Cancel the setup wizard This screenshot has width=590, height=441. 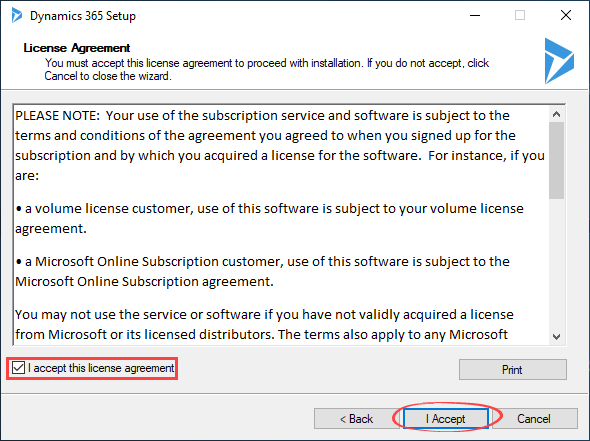[534, 418]
